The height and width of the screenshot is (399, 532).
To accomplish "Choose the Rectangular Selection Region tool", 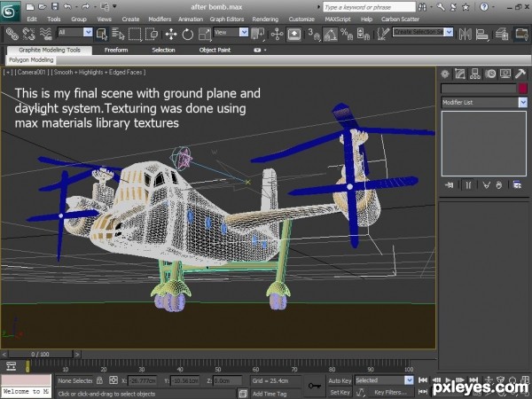I will pyautogui.click(x=135, y=35).
